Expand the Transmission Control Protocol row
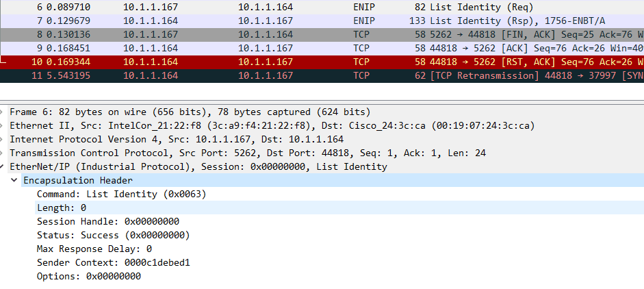The width and height of the screenshot is (644, 289). click(x=1, y=153)
